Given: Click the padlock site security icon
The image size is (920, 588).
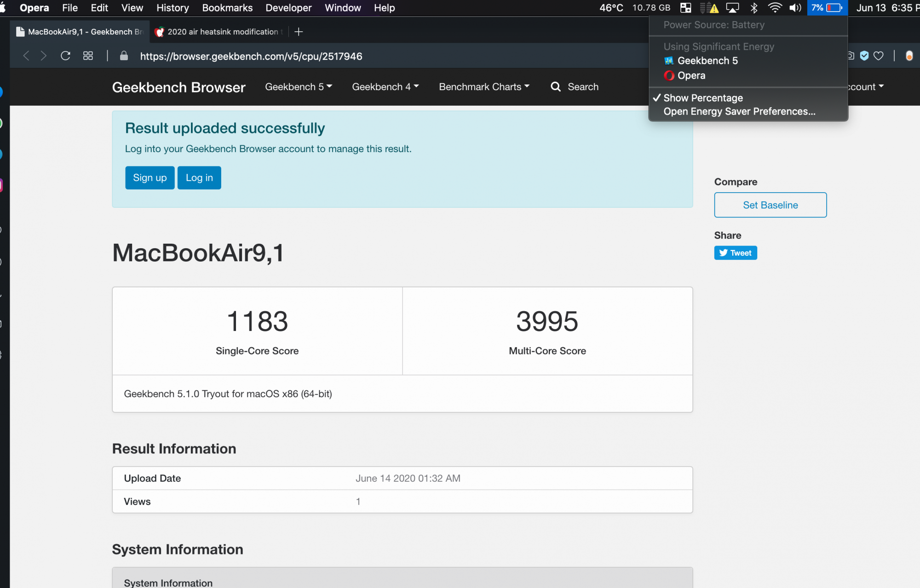Looking at the screenshot, I should click(124, 56).
